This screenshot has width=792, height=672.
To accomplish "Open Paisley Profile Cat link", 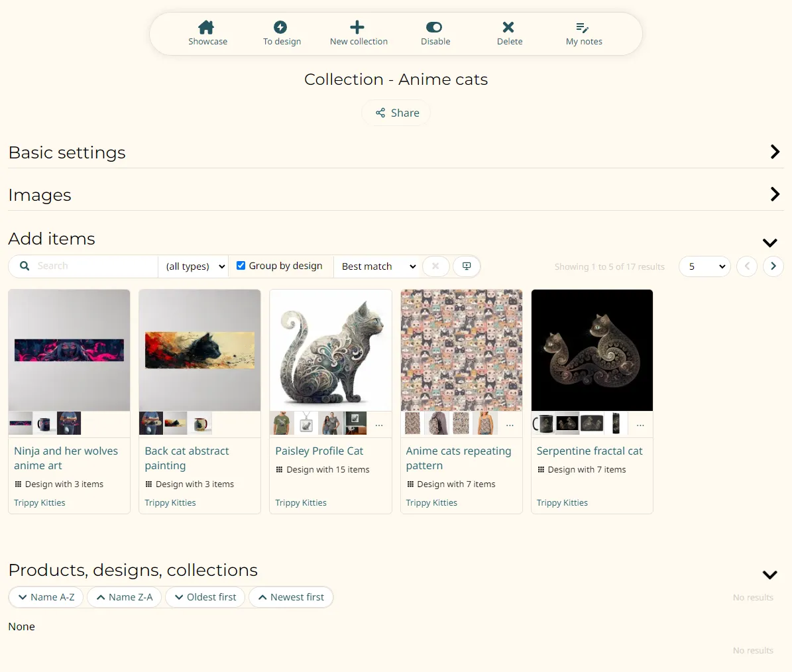I will 319,451.
